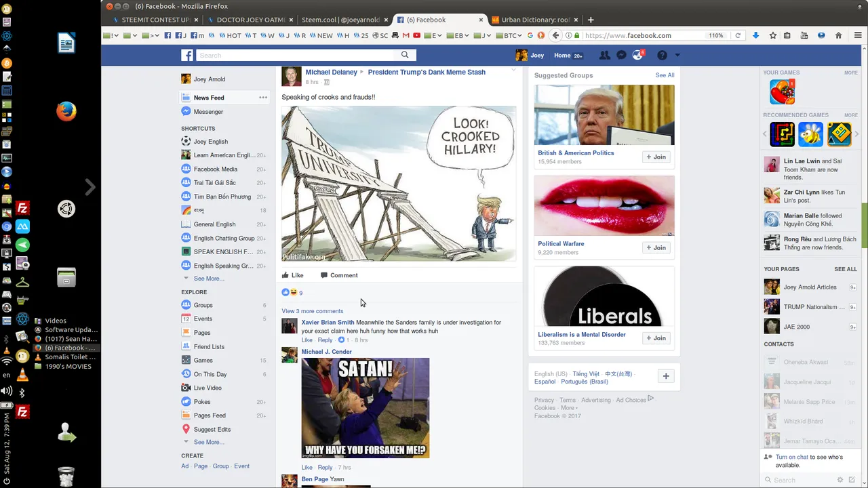
Task: Click Turn on chat link
Action: click(x=791, y=457)
